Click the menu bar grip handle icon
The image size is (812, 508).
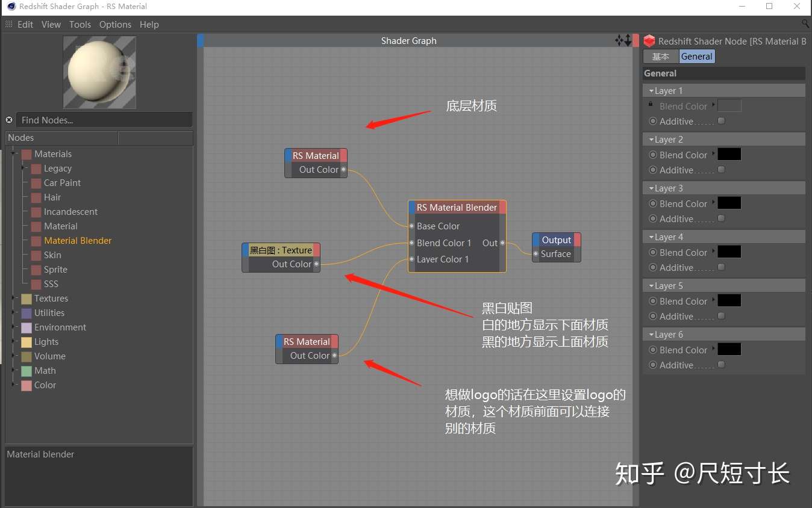point(8,24)
